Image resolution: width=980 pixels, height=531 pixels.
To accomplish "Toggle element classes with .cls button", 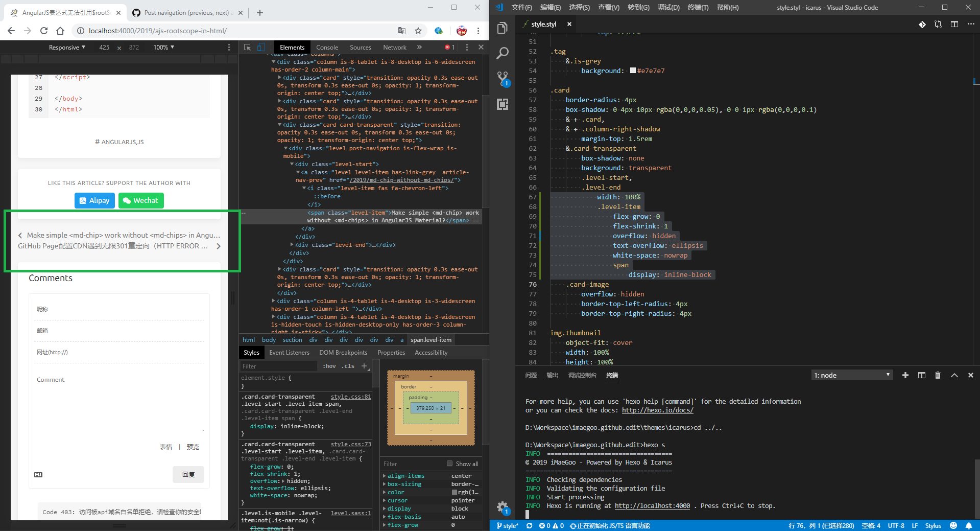I will point(348,366).
